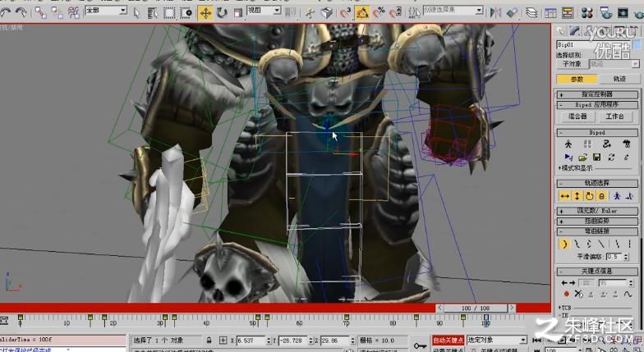Open the selection filter dropdown 全部
The image size is (644, 352).
[x=106, y=11]
